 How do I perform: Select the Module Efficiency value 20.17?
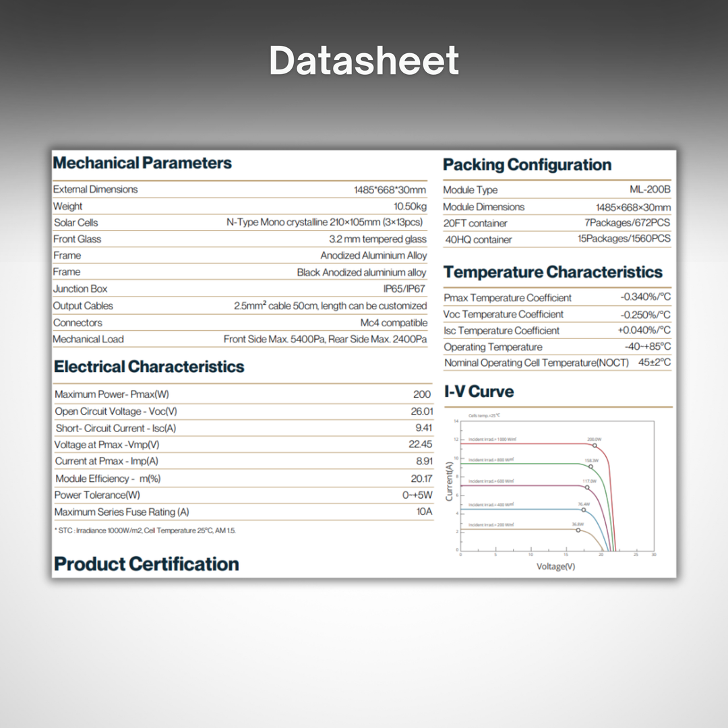(421, 479)
